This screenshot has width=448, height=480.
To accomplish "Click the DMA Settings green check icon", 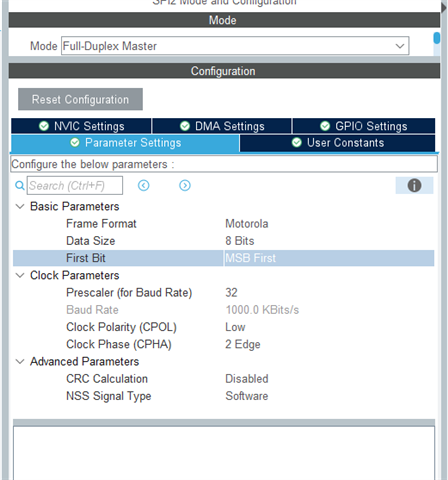I will pyautogui.click(x=185, y=126).
